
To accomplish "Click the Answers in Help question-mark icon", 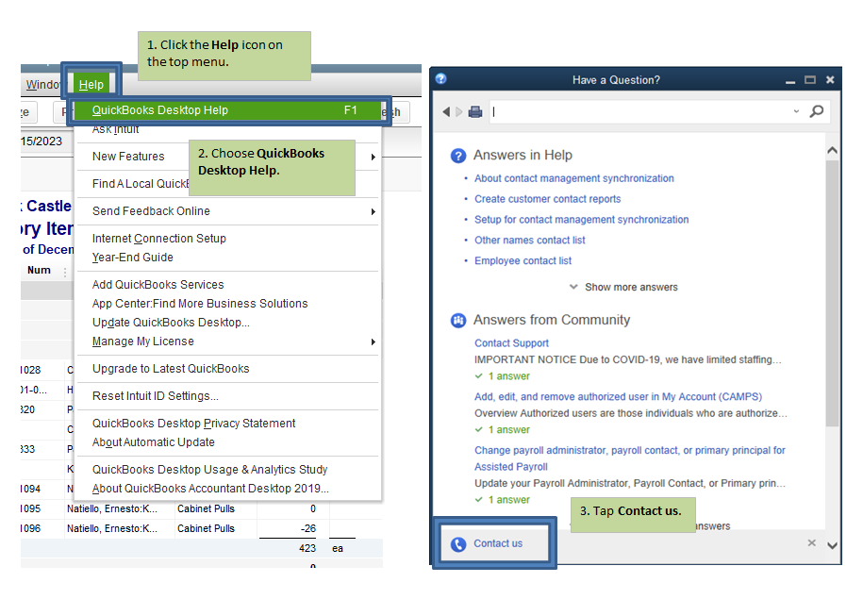I will tap(458, 156).
